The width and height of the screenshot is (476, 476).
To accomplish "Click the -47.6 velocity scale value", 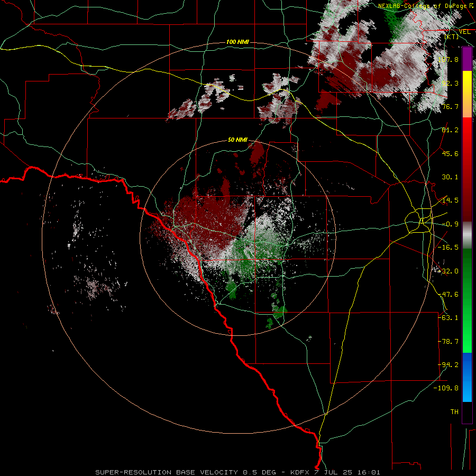I will click(448, 295).
